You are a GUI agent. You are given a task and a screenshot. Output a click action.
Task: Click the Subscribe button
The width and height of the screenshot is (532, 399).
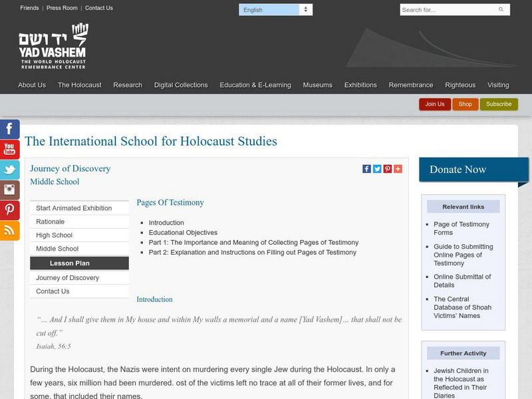pos(499,104)
